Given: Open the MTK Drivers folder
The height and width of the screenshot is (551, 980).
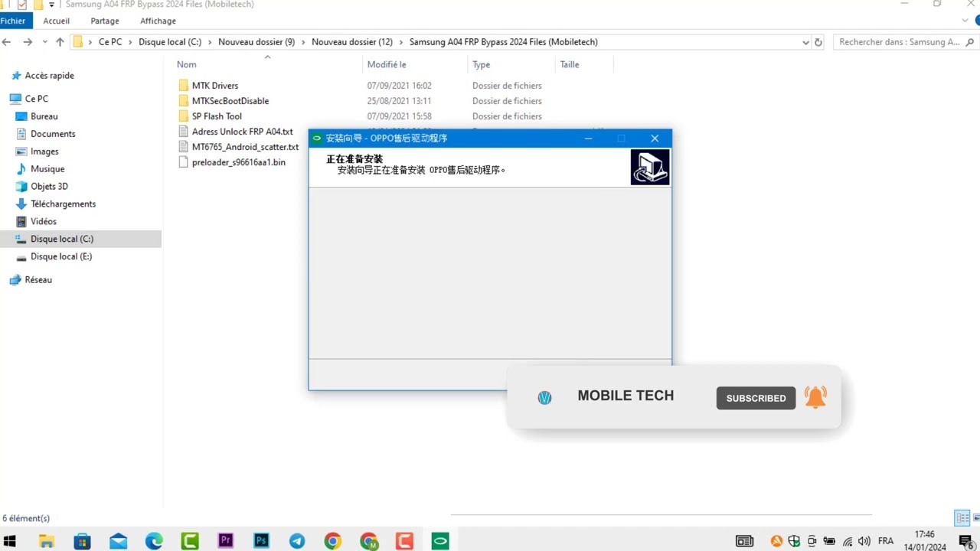Looking at the screenshot, I should 214,86.
